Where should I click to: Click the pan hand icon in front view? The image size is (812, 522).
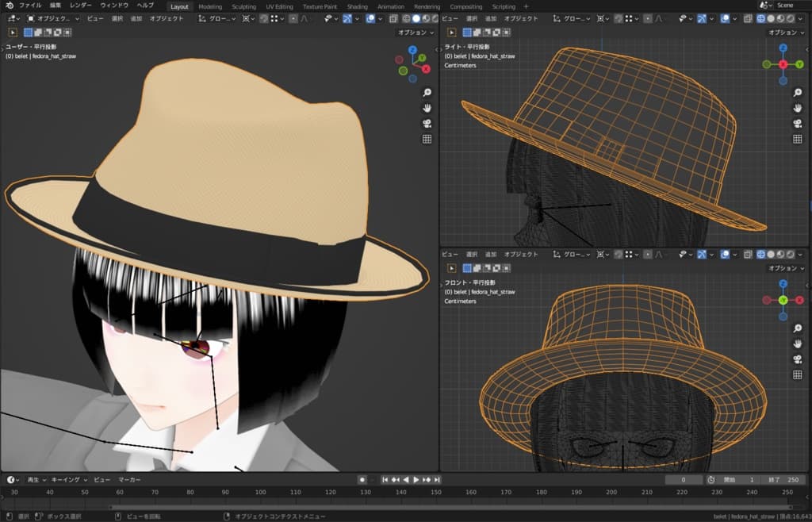pyautogui.click(x=799, y=344)
